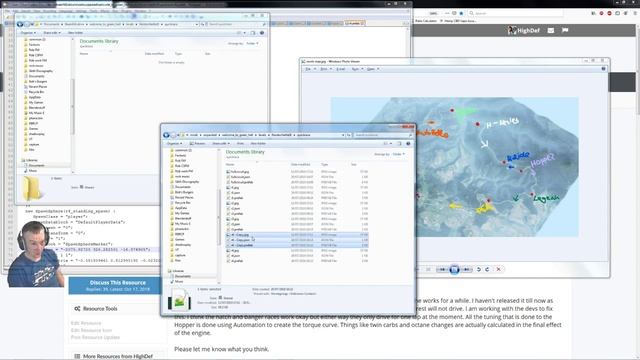Image resolution: width=640 pixels, height=360 pixels.
Task: Open Organize menu in rear Explorer window
Action: click(x=28, y=33)
